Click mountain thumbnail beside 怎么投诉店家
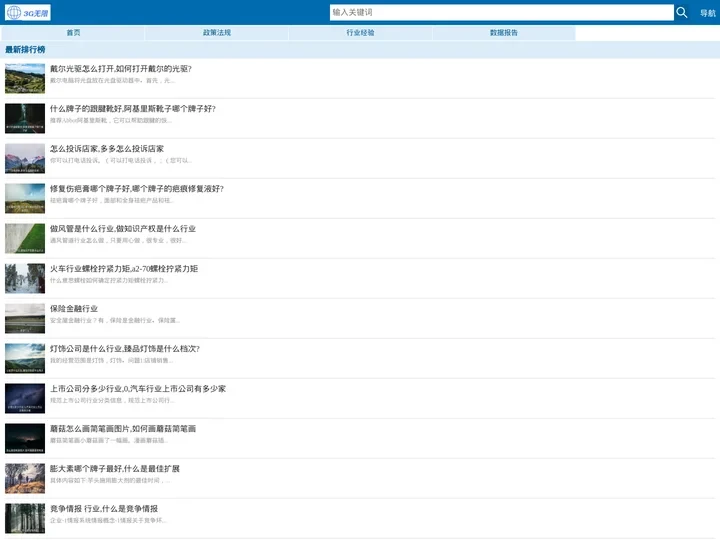 tap(25, 158)
